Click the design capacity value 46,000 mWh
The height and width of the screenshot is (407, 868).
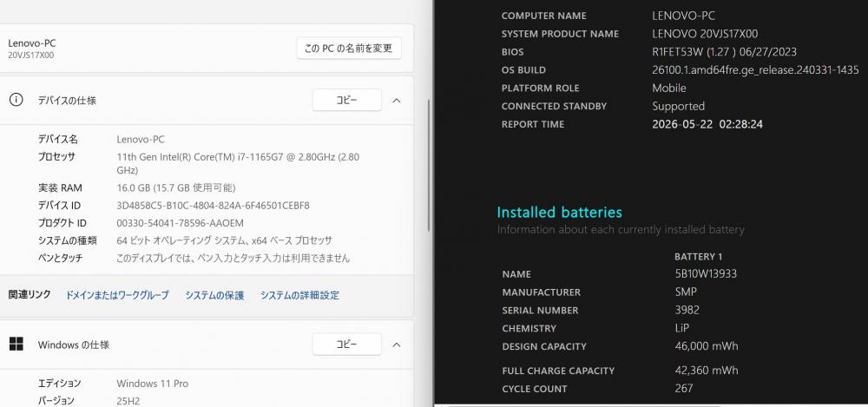pos(707,346)
